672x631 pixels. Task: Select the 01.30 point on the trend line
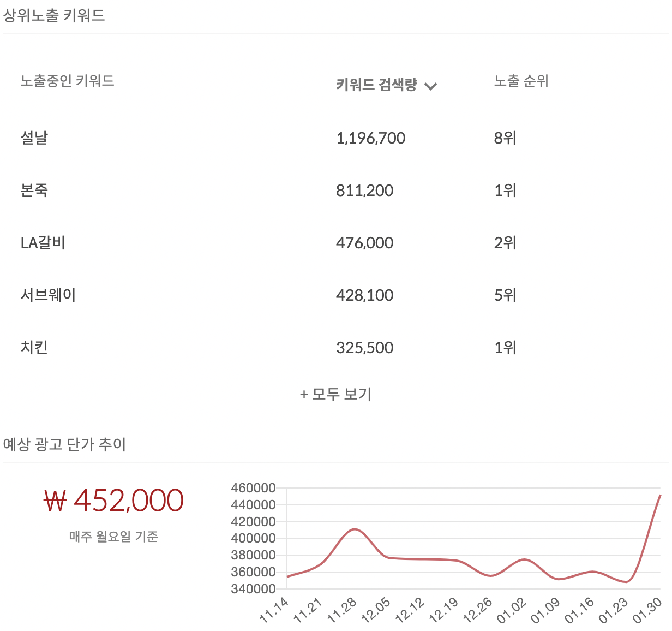660,496
